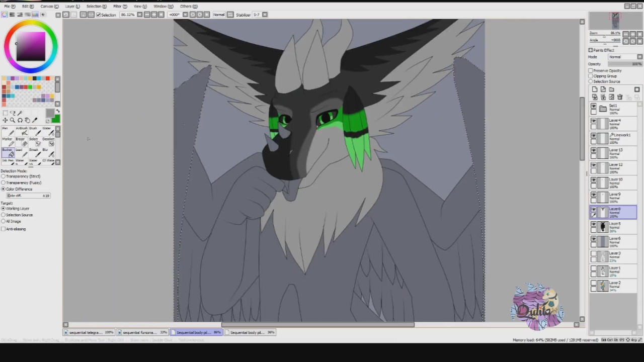The image size is (644, 362).
Task: Select the Bucket tool
Action: pos(7,153)
